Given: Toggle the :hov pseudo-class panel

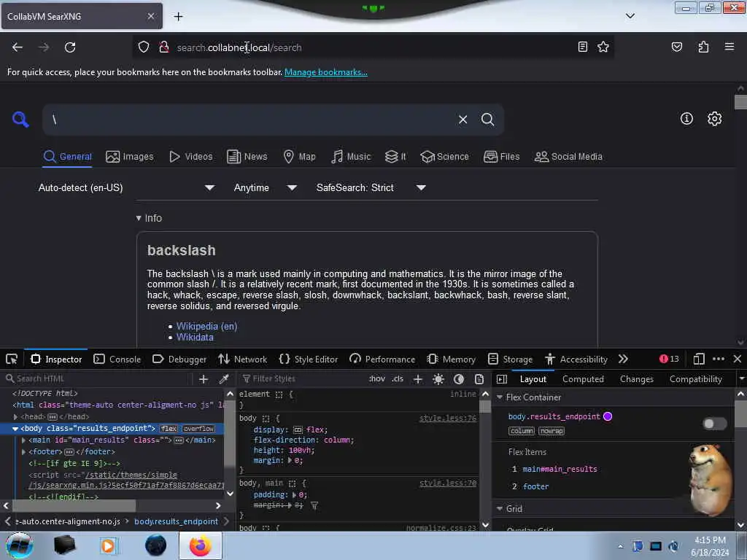Looking at the screenshot, I should pyautogui.click(x=377, y=379).
